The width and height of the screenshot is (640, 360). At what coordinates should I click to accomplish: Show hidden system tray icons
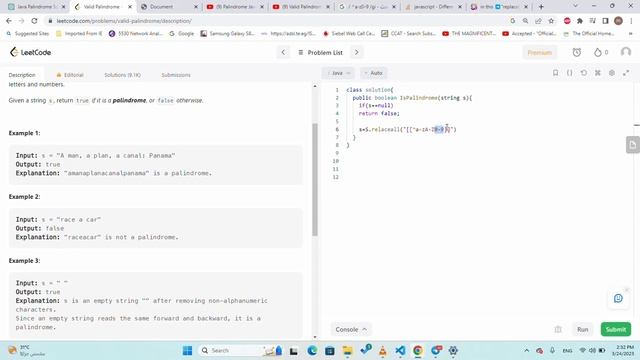[x=527, y=350]
